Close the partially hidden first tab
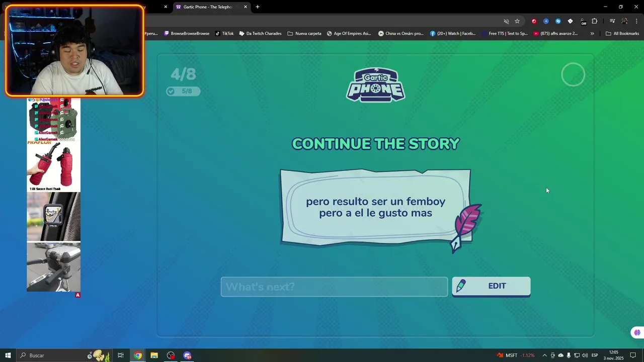Image resolution: width=644 pixels, height=362 pixels. (x=166, y=7)
